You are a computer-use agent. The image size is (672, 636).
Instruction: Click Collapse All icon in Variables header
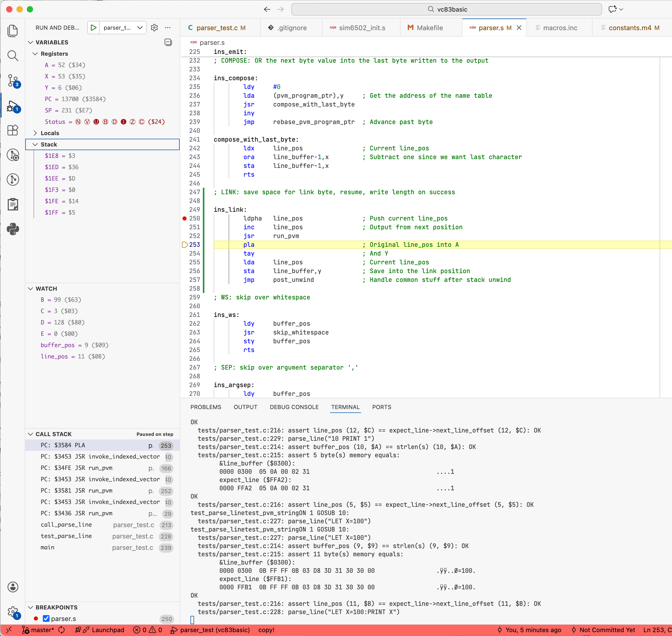point(168,42)
